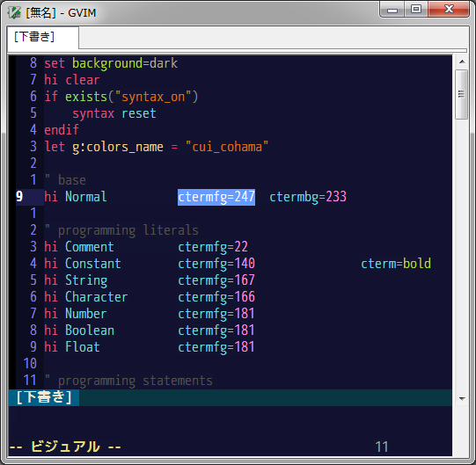
Task: Click 'ctermfg=181' on the Float line
Action: tap(216, 347)
